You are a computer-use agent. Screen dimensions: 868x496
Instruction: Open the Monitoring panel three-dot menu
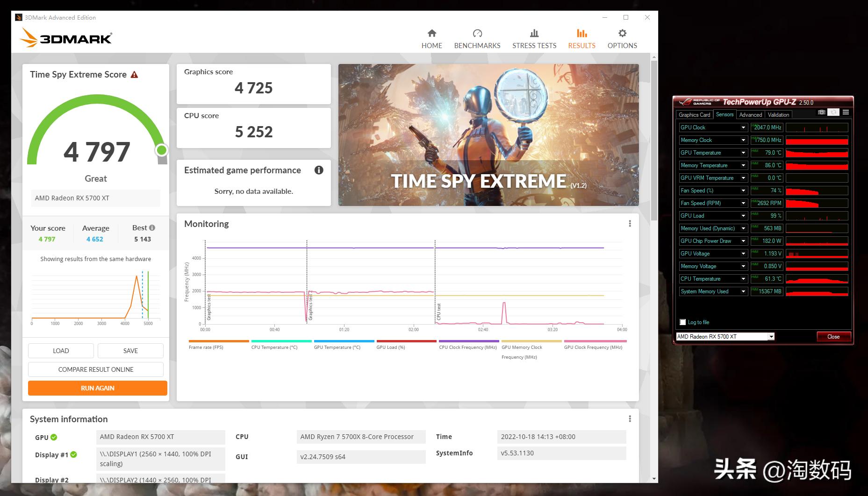coord(630,224)
